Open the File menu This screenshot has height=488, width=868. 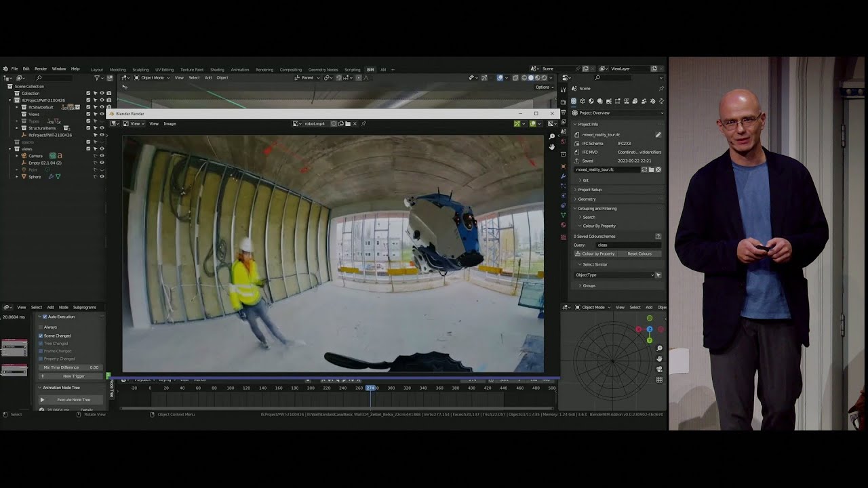[14, 69]
